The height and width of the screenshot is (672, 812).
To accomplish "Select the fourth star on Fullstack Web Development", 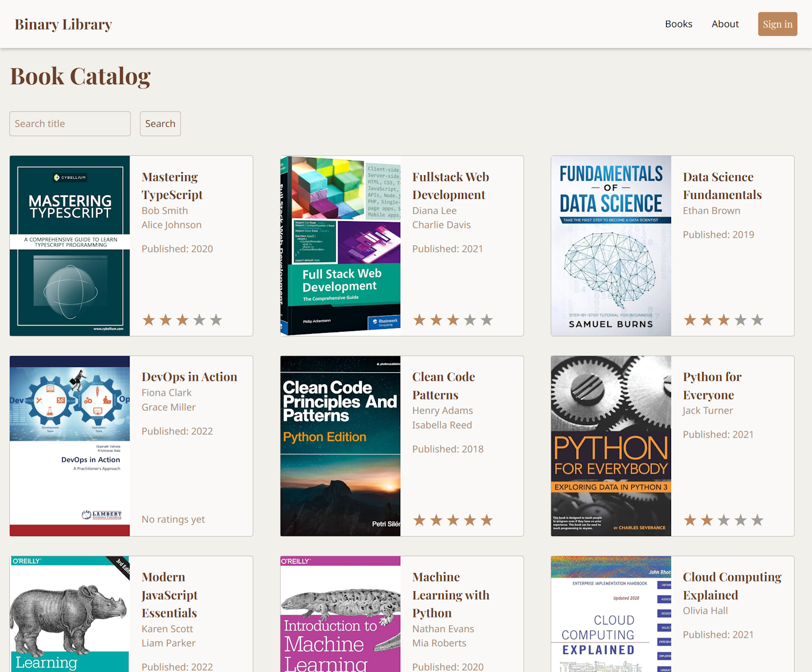I will pyautogui.click(x=470, y=320).
